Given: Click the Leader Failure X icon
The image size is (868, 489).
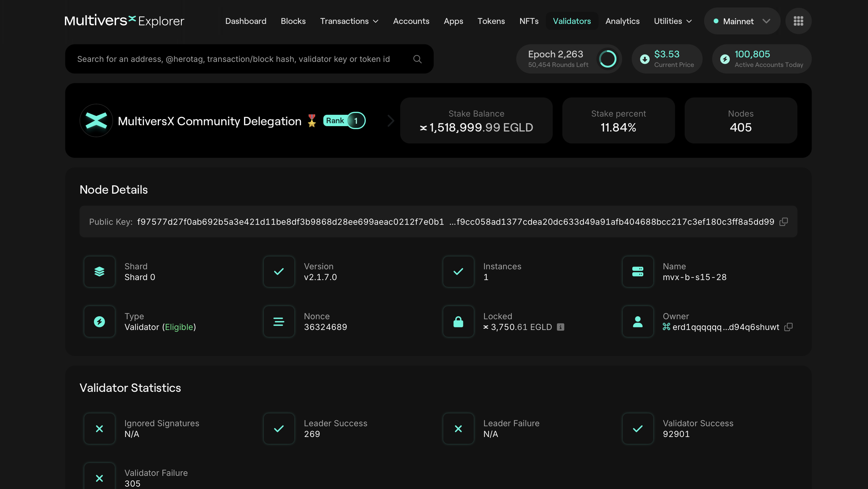Looking at the screenshot, I should pyautogui.click(x=458, y=428).
